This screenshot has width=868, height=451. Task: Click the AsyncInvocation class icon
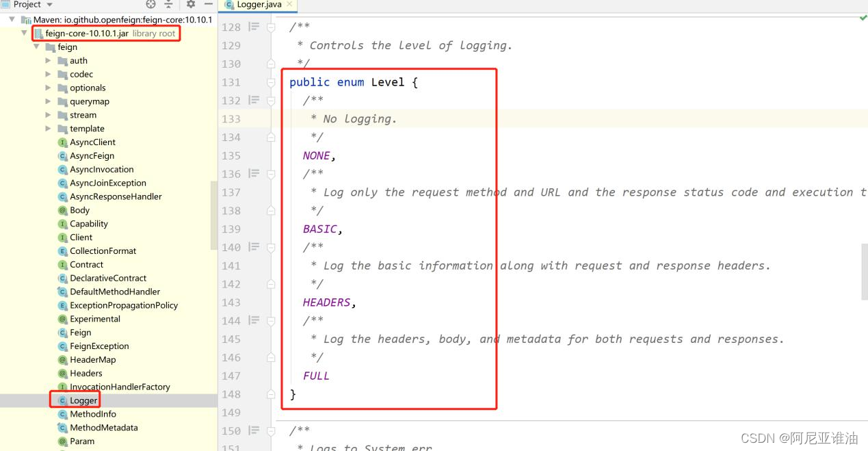[x=63, y=170]
